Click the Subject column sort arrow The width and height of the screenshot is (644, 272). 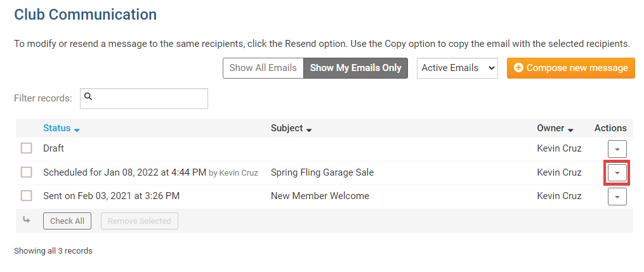(x=309, y=129)
